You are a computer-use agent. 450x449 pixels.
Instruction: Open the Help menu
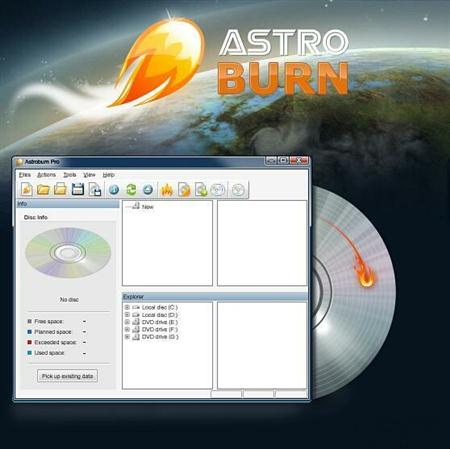click(x=109, y=175)
